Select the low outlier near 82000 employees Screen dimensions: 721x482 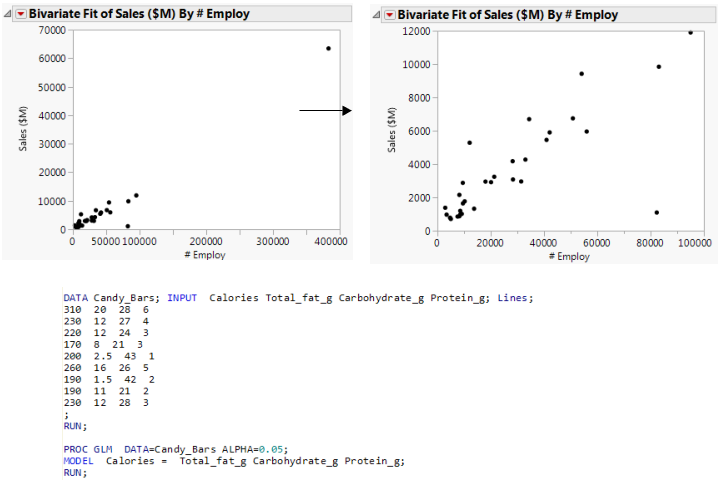(656, 212)
